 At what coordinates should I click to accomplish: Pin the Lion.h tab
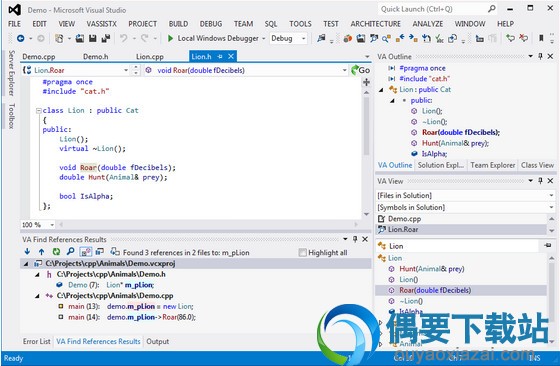pos(220,56)
